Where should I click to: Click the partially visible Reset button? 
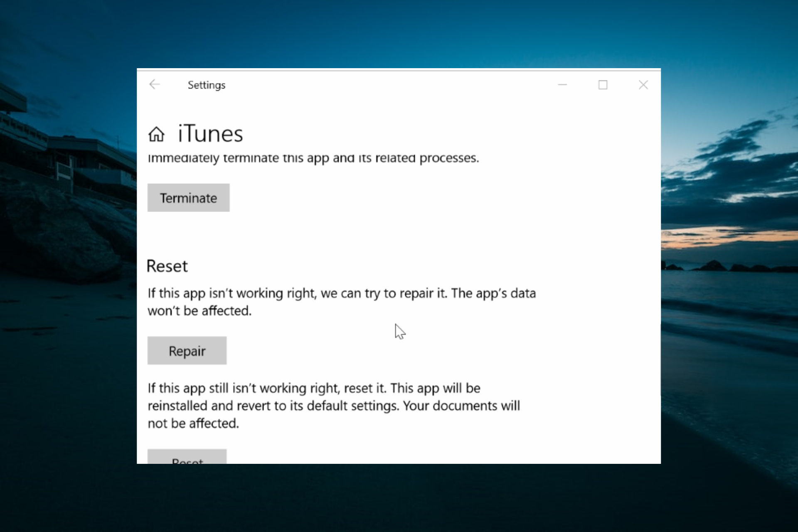click(x=187, y=456)
